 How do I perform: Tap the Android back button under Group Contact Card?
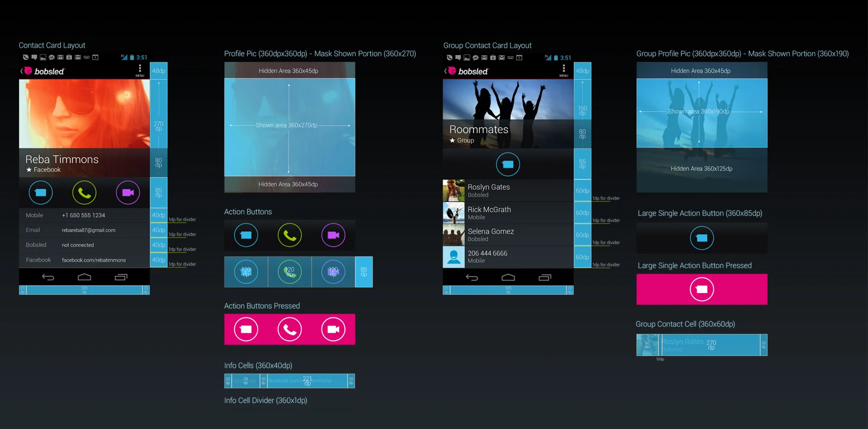coord(472,277)
